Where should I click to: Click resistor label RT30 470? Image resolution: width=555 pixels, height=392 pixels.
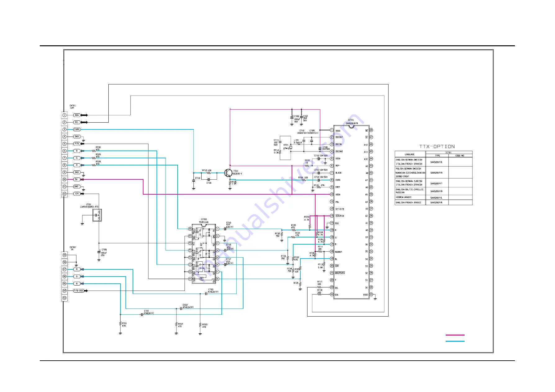point(98,148)
